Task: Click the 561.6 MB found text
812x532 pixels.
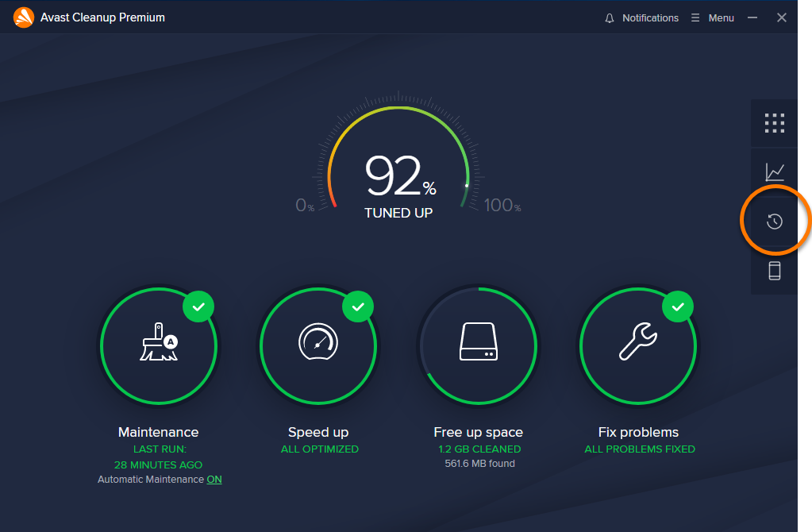Action: click(x=479, y=464)
